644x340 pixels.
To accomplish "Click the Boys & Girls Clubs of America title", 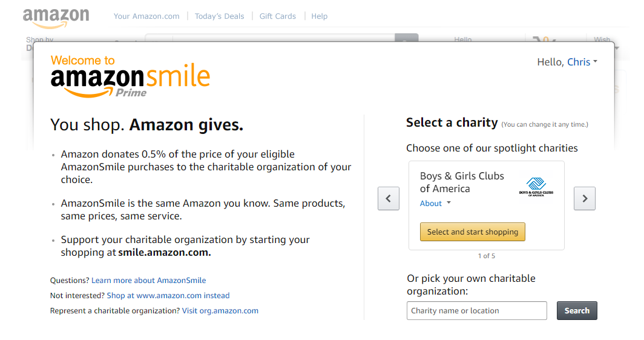I will [462, 182].
